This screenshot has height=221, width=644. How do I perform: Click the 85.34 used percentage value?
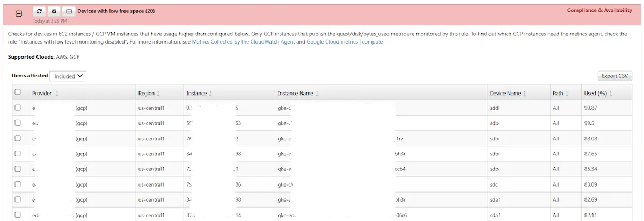[x=591, y=169]
